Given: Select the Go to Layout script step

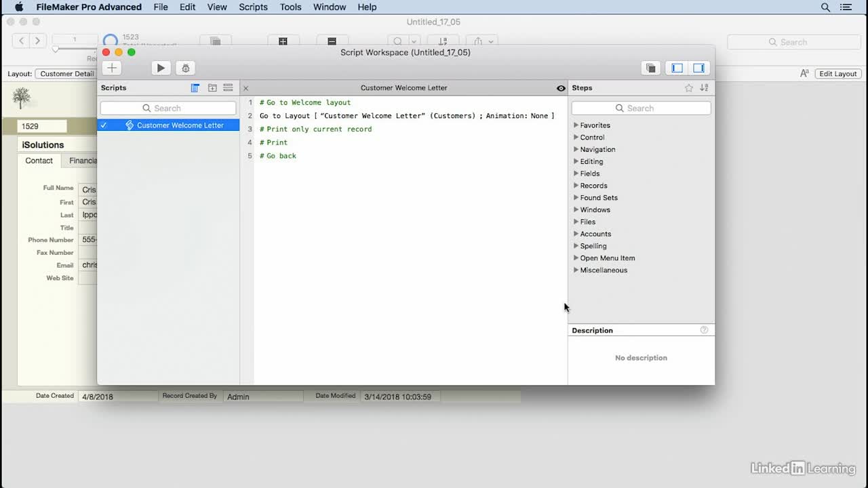Looking at the screenshot, I should (x=407, y=116).
